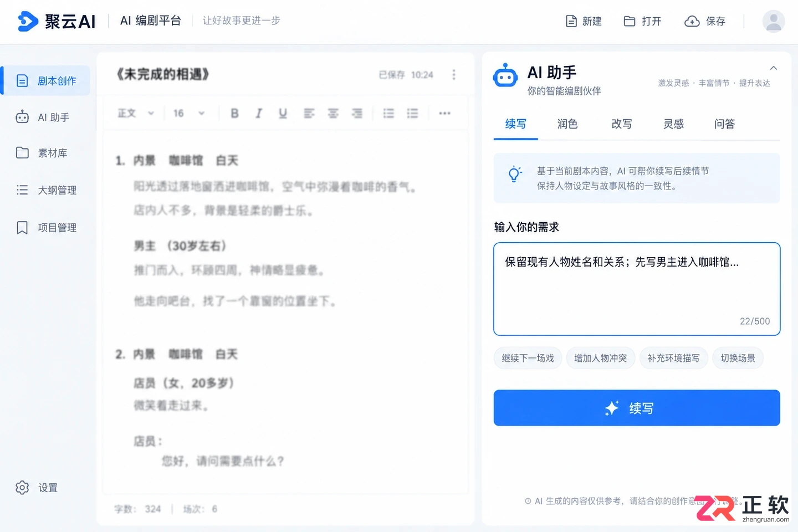Choose the 补充环境描写 suggestion chip
This screenshot has width=798, height=532.
(674, 358)
